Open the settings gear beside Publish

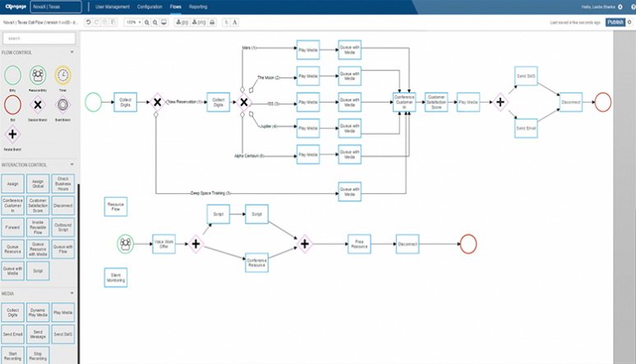[629, 22]
